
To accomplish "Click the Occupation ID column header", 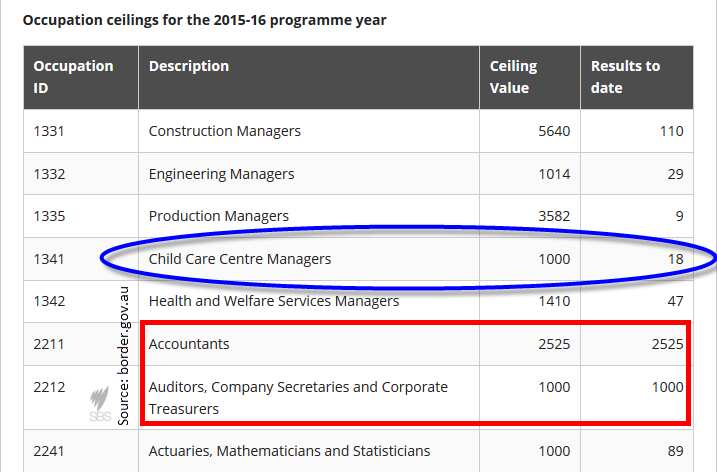I will point(73,77).
